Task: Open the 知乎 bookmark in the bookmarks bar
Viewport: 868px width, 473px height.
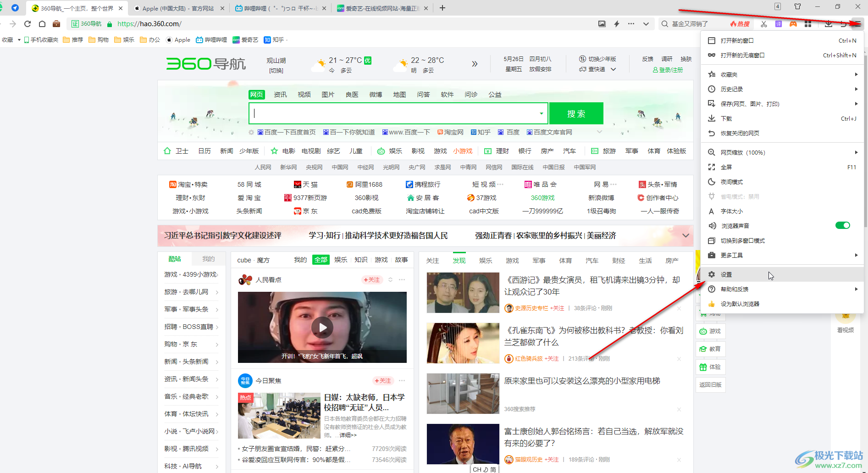Action: pyautogui.click(x=274, y=40)
